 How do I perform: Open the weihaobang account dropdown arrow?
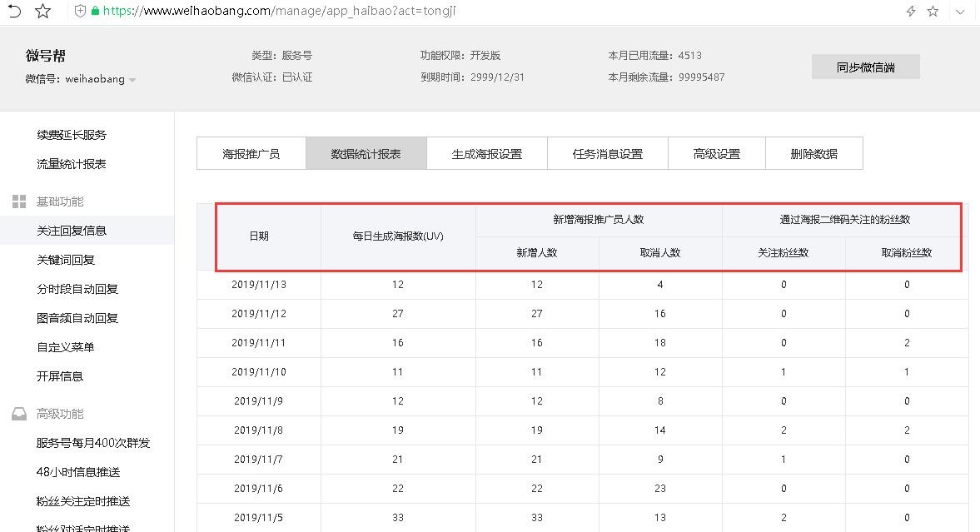(x=132, y=80)
